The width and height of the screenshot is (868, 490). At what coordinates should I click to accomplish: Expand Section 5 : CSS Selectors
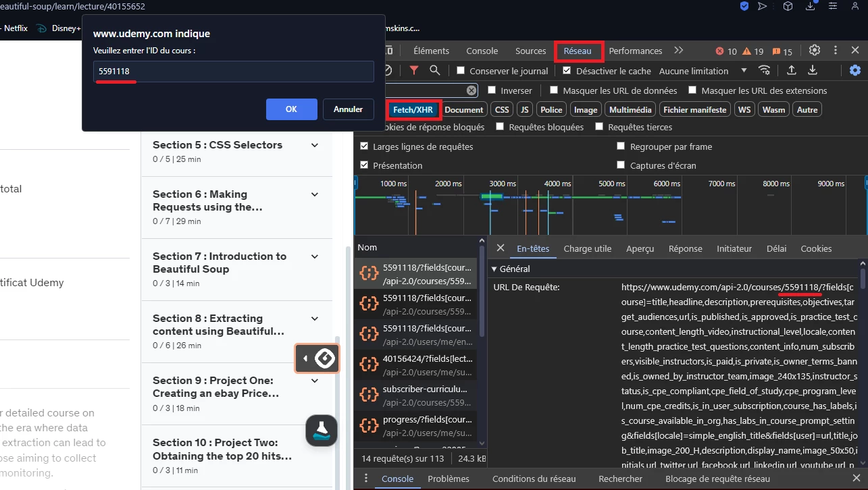point(315,145)
